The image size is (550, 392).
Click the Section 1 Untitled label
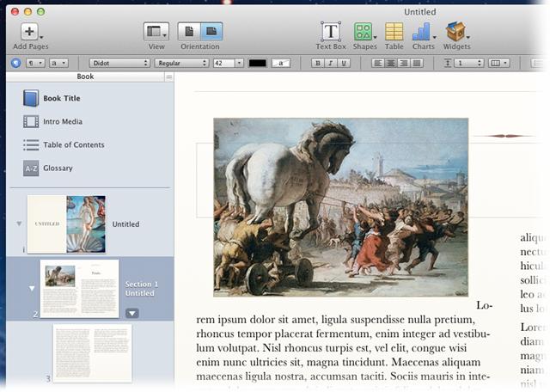pyautogui.click(x=141, y=289)
